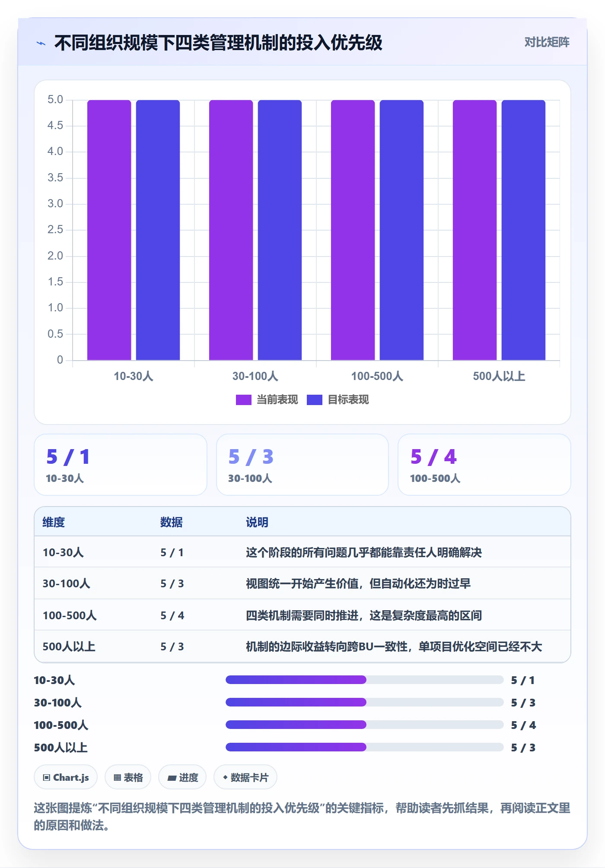Viewport: 605px width, 868px height.
Task: Click text 四类机制需要同时推进，这是复杂度最高的区间
Action: [364, 615]
